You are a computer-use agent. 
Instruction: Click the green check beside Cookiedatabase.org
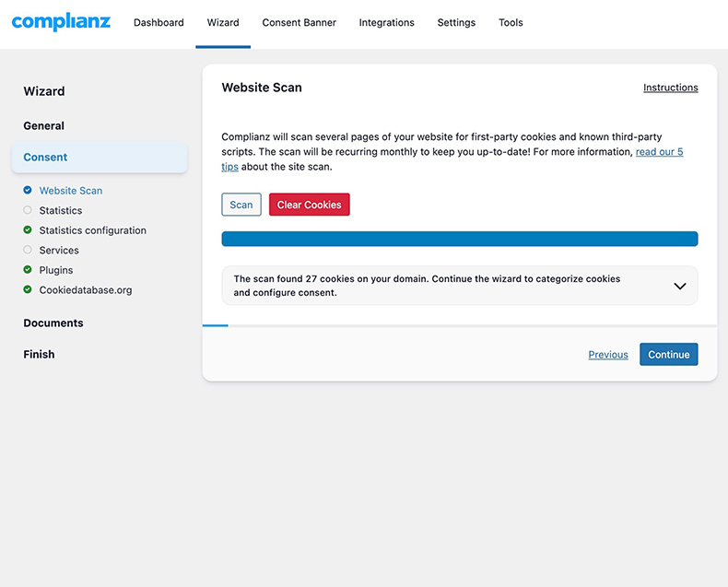click(x=28, y=289)
